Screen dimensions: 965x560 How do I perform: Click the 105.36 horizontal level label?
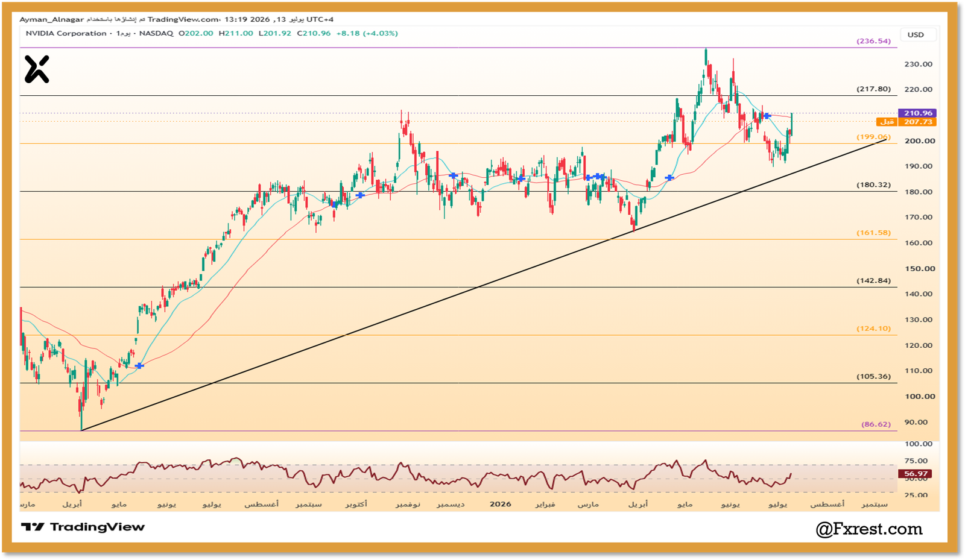click(x=873, y=376)
